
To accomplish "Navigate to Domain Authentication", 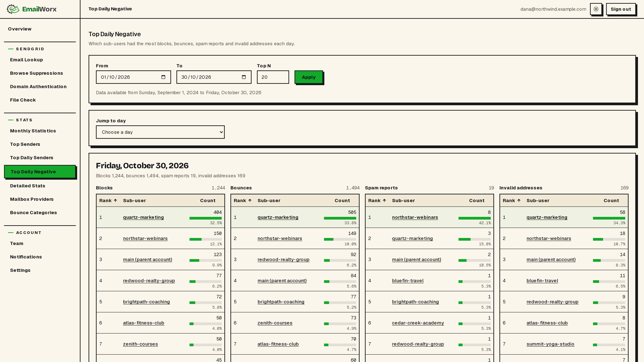I will coord(38,87).
